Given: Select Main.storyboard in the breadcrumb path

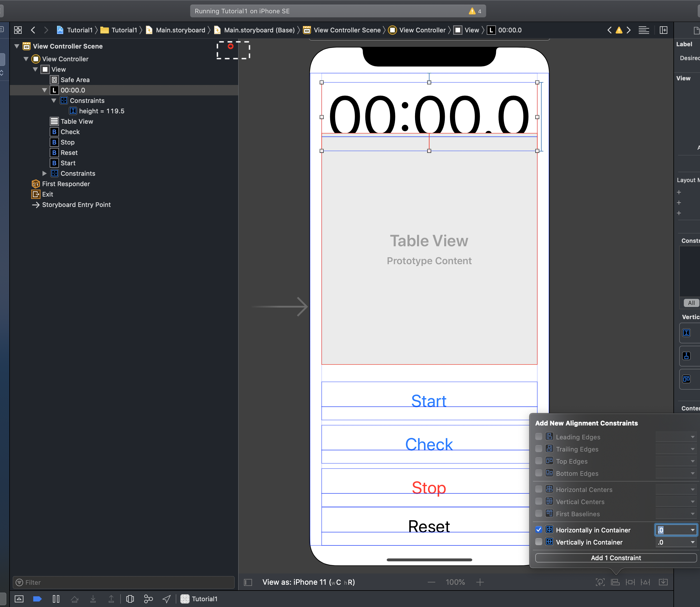Looking at the screenshot, I should point(180,30).
